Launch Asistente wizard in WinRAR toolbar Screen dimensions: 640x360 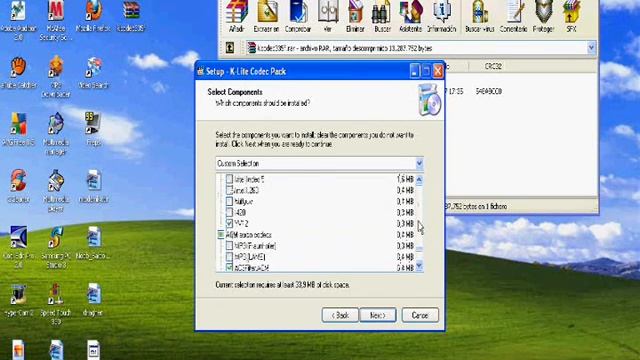coord(410,16)
